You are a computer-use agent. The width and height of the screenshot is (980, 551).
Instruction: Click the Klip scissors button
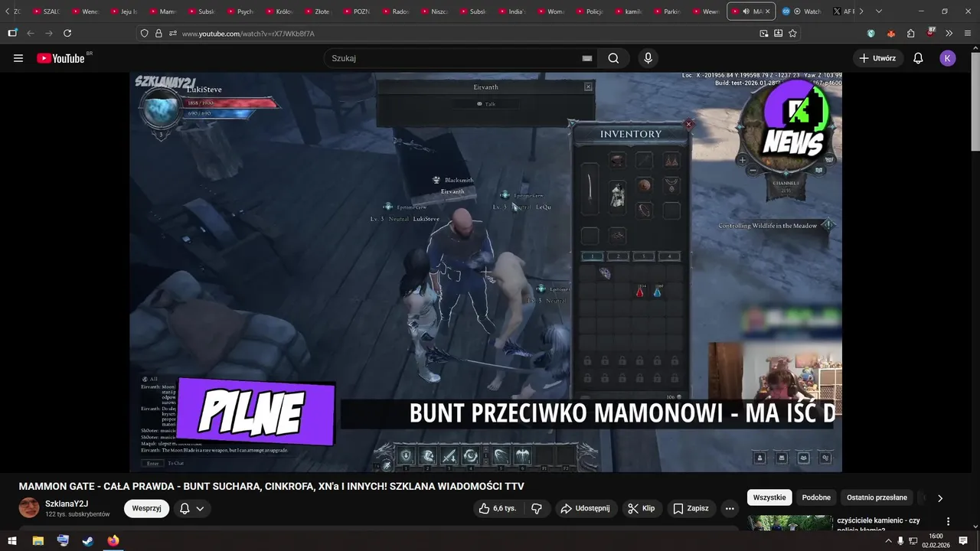(x=642, y=508)
